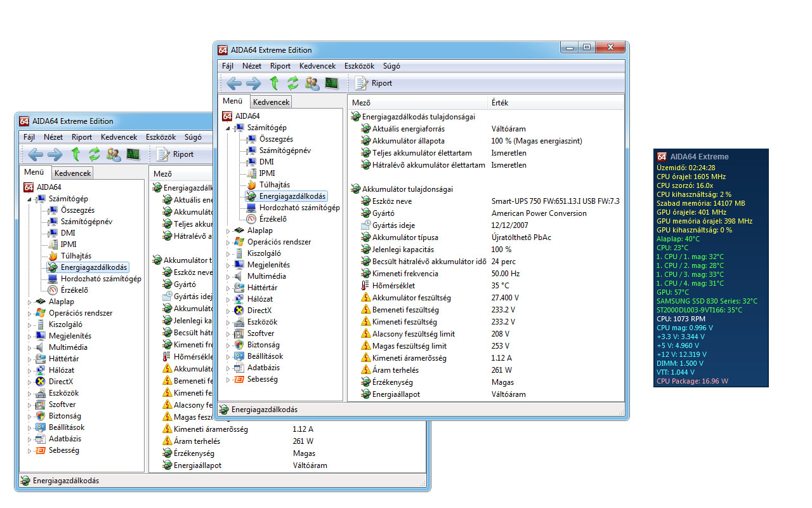Expand the Alaplap node in the front window

pyautogui.click(x=229, y=231)
